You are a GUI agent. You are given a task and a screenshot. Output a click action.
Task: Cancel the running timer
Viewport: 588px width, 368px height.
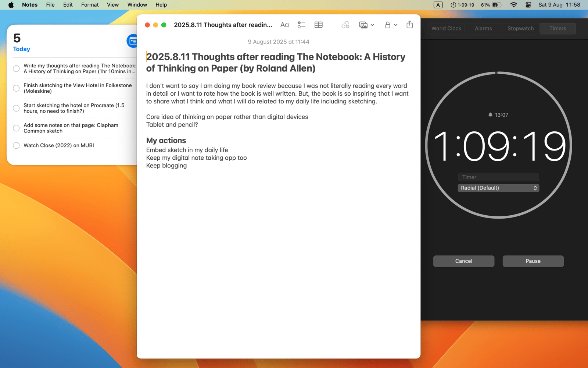point(463,261)
